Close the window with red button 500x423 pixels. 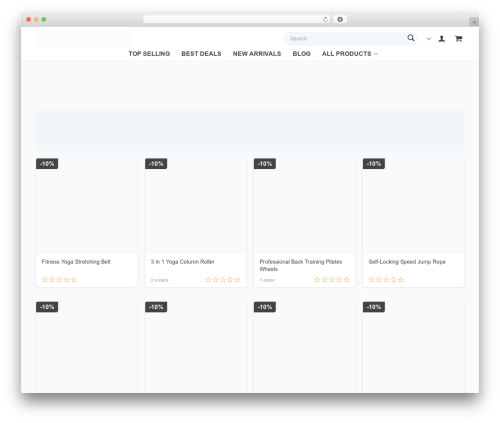(29, 20)
